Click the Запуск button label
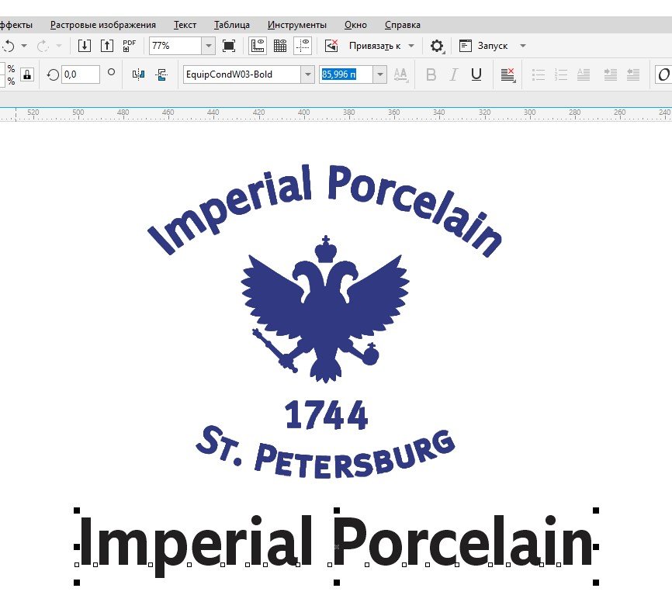Viewport: 672px width, 616px height. pos(493,46)
